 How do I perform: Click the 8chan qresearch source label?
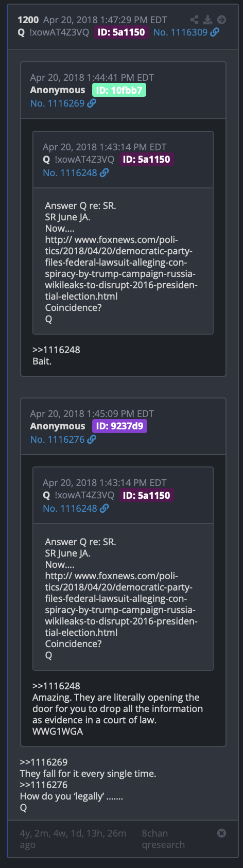[x=163, y=839]
